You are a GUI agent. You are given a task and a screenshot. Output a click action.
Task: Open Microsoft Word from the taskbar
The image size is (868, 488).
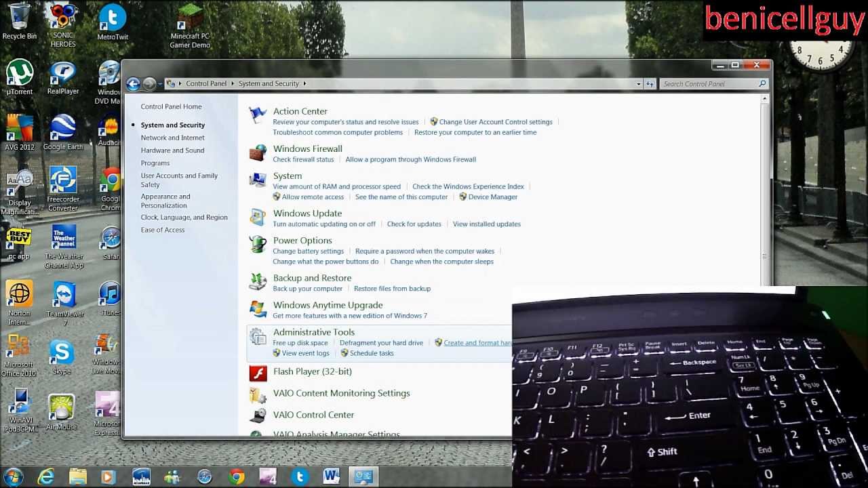pyautogui.click(x=331, y=476)
